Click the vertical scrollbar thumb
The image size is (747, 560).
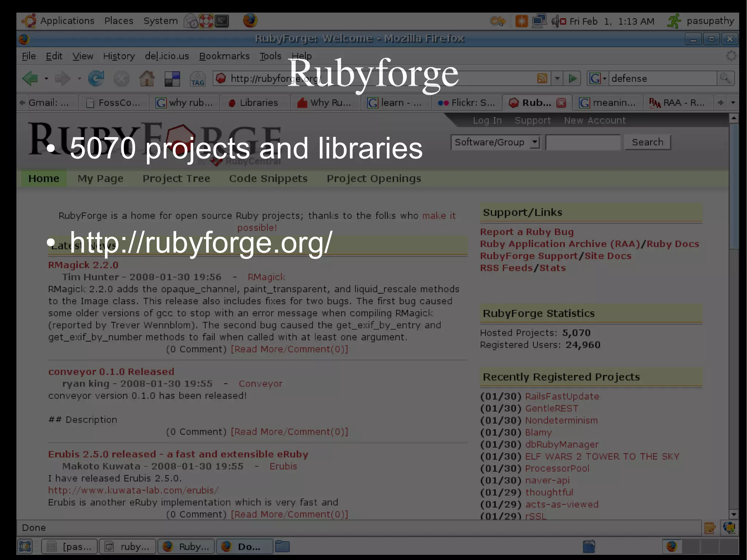[734, 186]
